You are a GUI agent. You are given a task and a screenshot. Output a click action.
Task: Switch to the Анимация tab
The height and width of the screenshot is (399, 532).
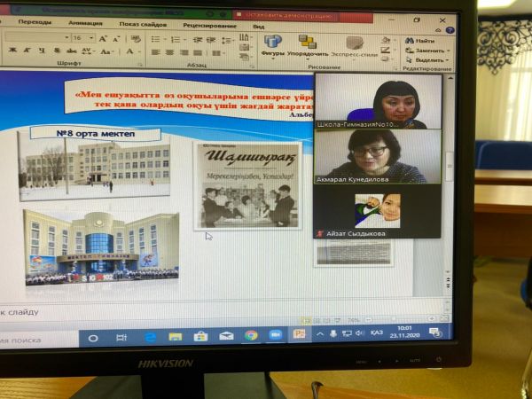[83, 21]
